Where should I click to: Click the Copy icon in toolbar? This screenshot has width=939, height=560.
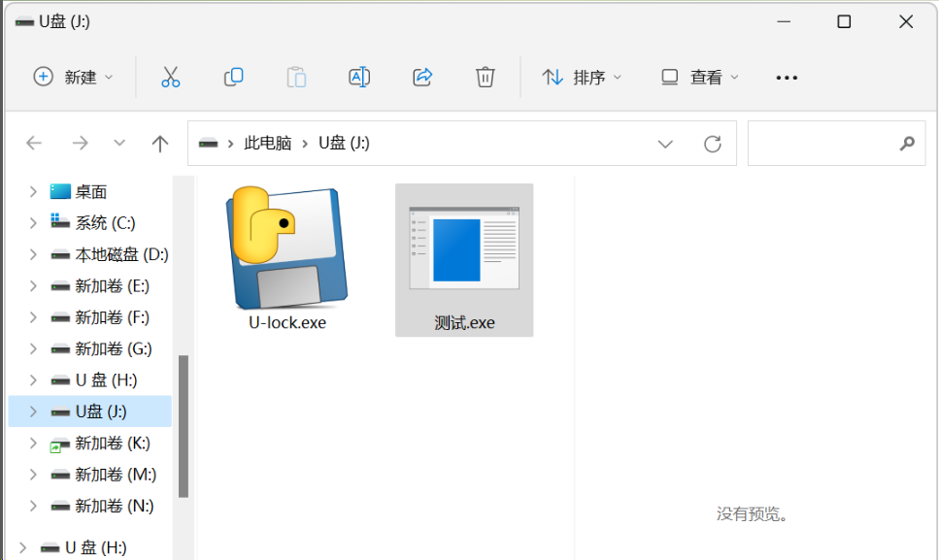coord(234,78)
